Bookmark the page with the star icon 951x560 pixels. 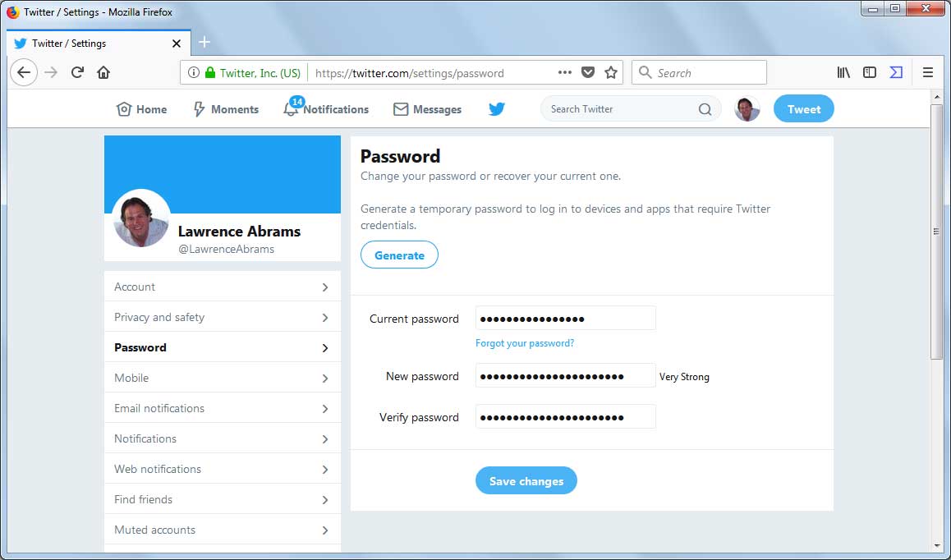[x=611, y=72]
